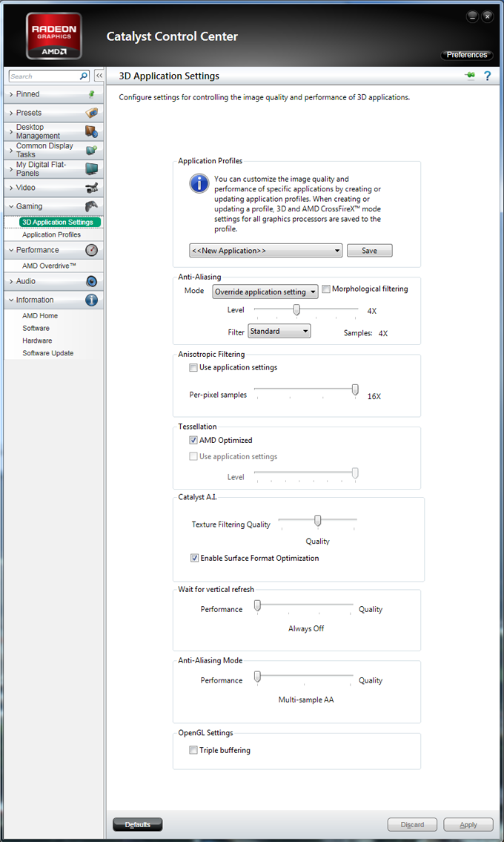Click the Gaming gamepad icon
Screen dimensions: 504x842
[x=92, y=206]
